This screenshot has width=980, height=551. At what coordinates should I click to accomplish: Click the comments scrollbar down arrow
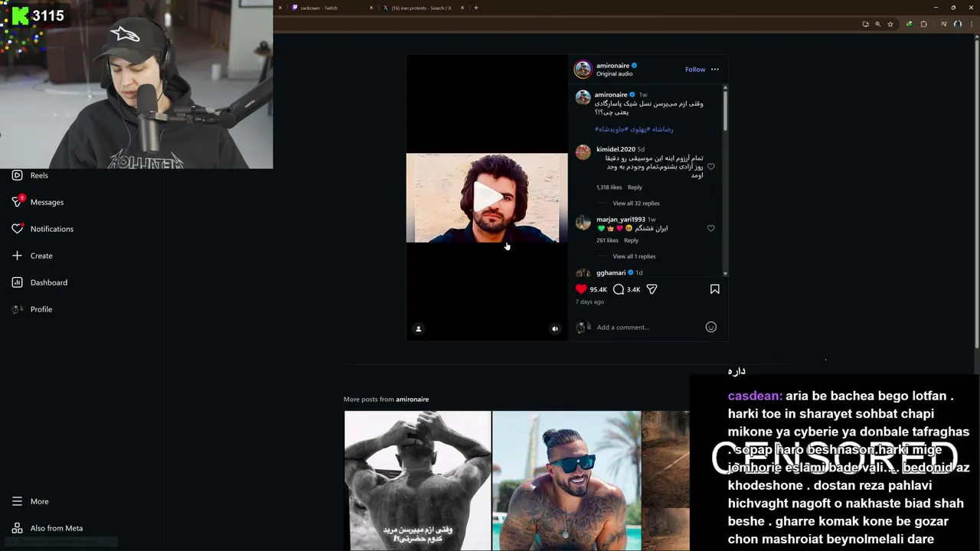(x=725, y=273)
